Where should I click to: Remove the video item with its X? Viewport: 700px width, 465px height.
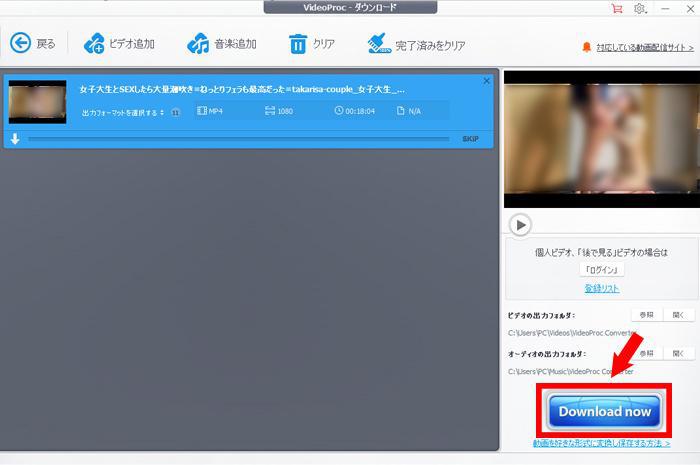(x=487, y=81)
